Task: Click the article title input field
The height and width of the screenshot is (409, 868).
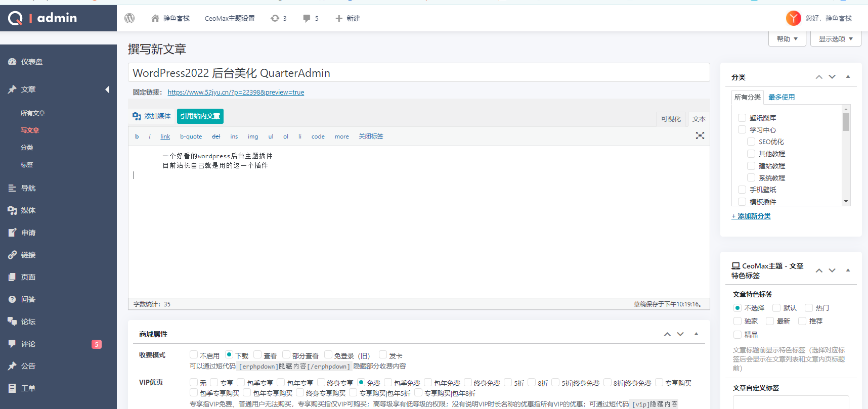Action: click(x=419, y=73)
